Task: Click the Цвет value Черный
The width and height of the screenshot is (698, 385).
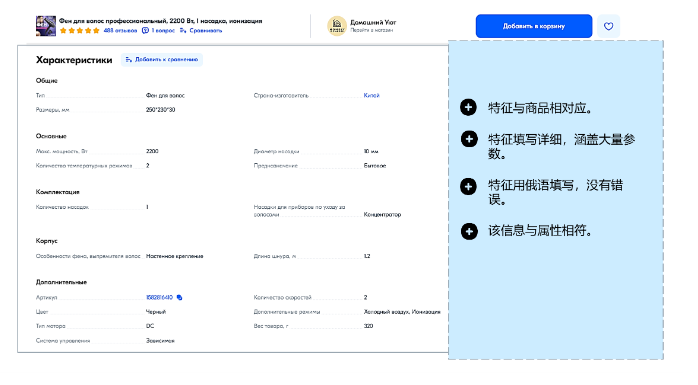Action: coord(156,312)
